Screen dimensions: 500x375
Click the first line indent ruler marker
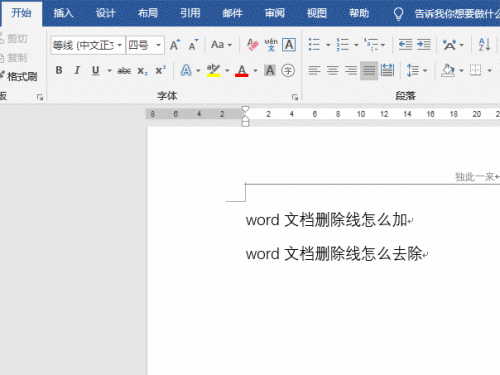pos(245,109)
